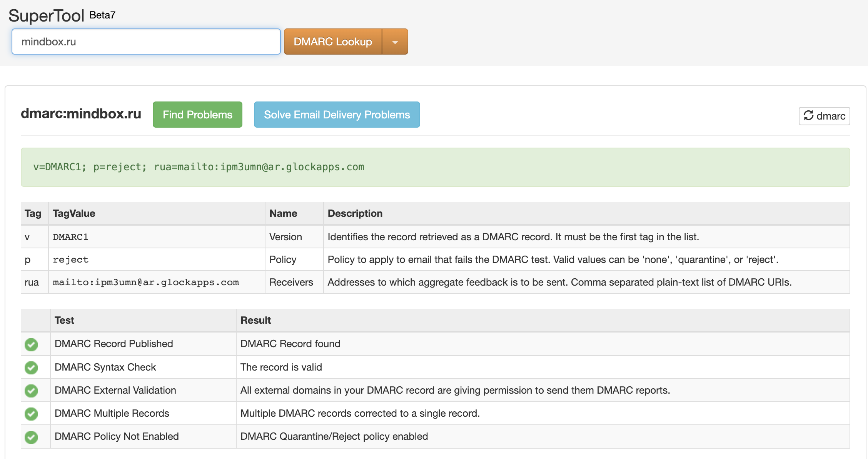Click the Version tag description text

click(513, 237)
